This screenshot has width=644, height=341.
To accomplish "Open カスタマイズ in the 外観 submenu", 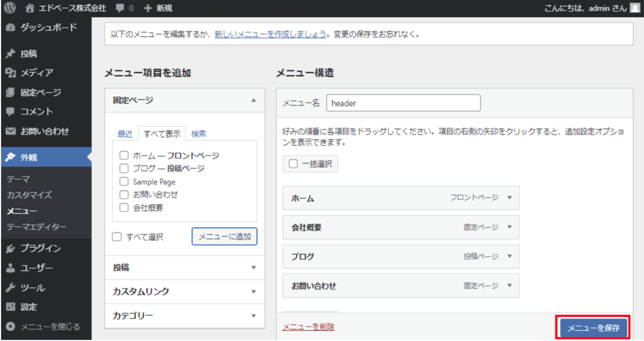I will tap(30, 195).
